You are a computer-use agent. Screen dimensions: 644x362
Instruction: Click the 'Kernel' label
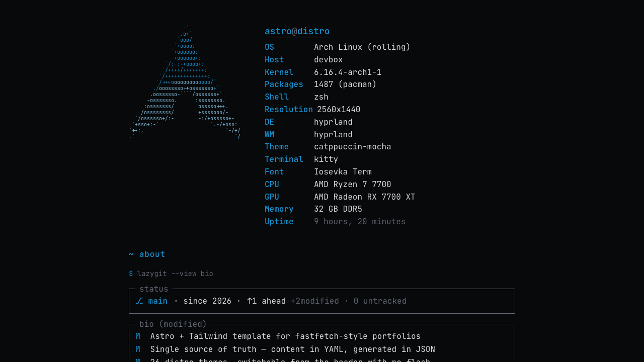[x=279, y=72]
